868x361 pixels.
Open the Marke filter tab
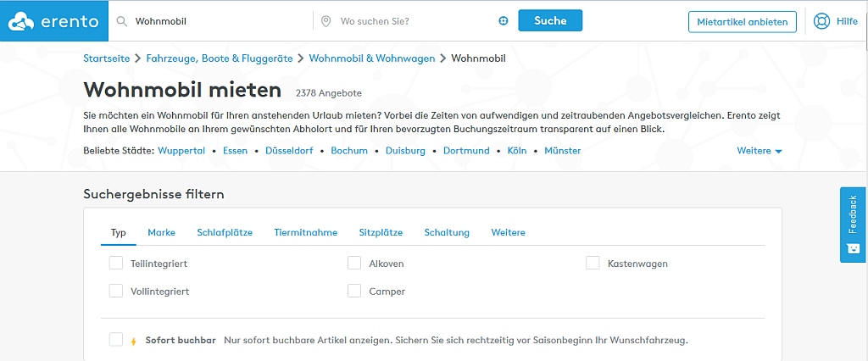[x=161, y=232]
